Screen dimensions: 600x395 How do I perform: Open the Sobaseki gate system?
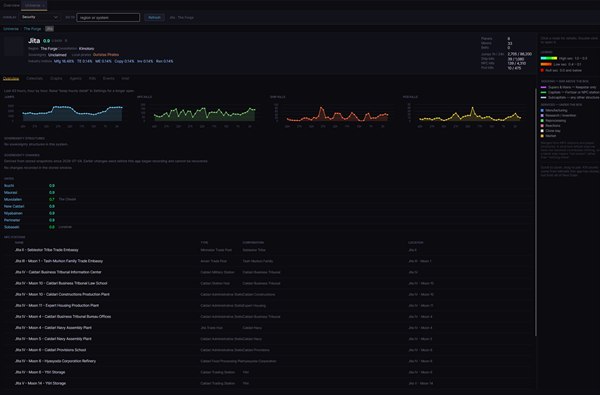coord(11,227)
